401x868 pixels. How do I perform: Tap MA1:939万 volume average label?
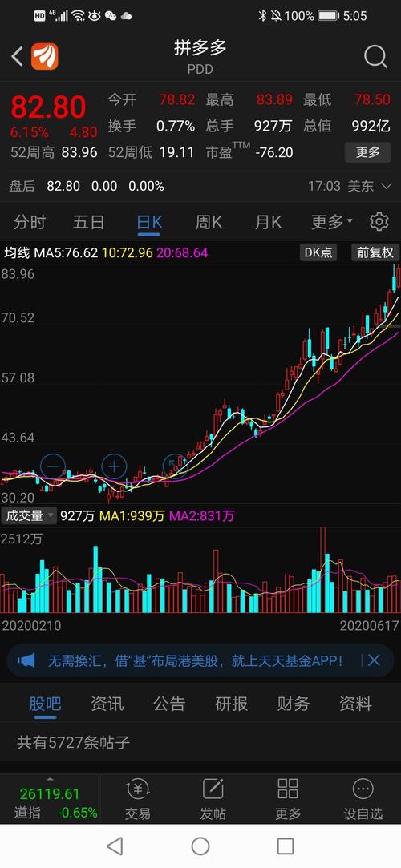(x=132, y=516)
